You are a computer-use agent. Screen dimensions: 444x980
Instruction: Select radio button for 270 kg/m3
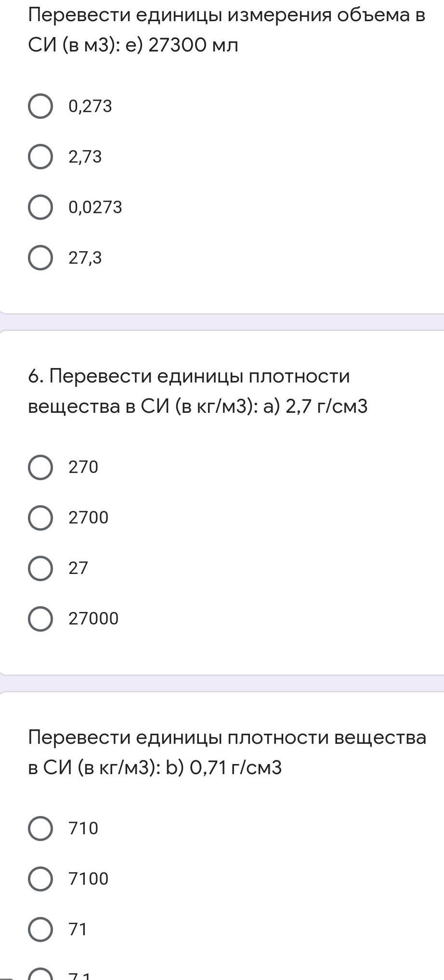(40, 467)
